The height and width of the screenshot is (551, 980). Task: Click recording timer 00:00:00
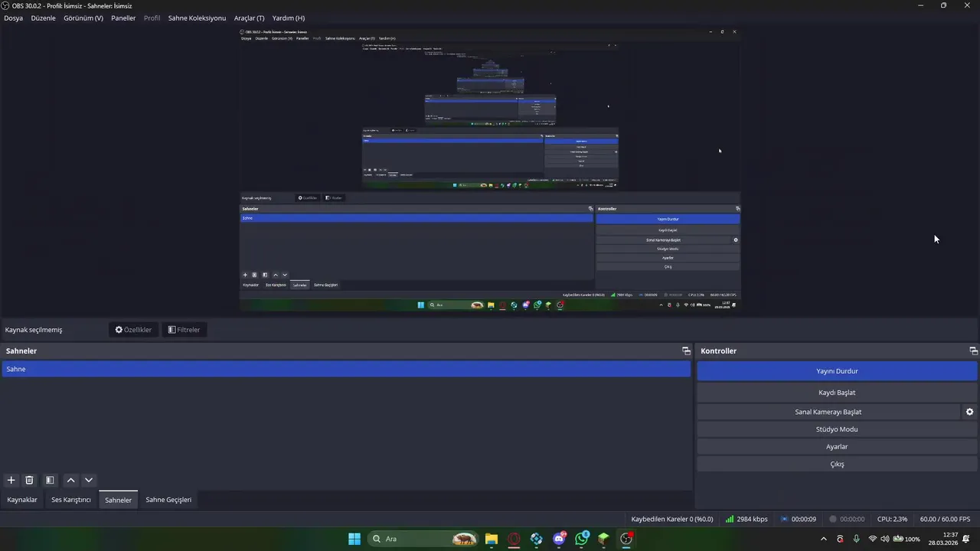[847, 519]
